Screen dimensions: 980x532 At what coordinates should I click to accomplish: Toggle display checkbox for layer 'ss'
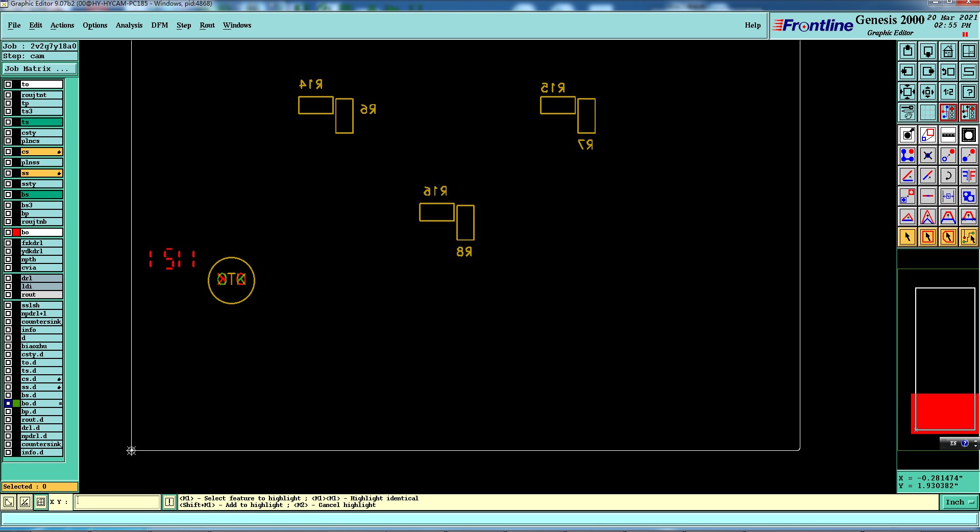(8, 173)
